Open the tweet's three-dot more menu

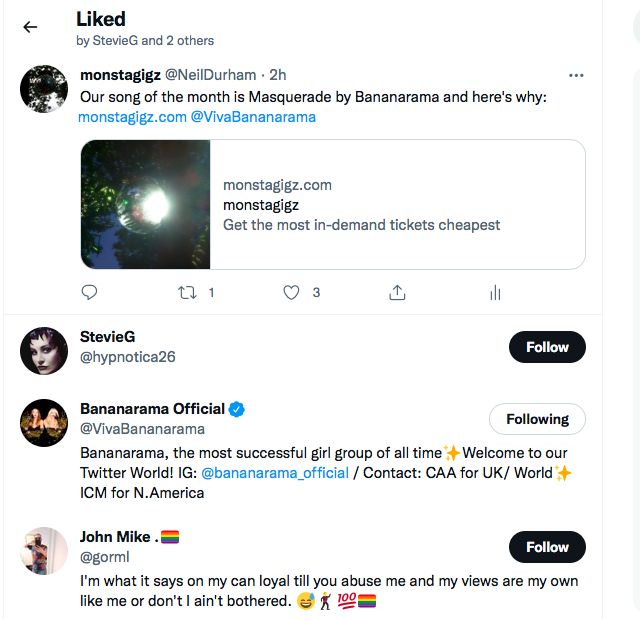tap(575, 75)
